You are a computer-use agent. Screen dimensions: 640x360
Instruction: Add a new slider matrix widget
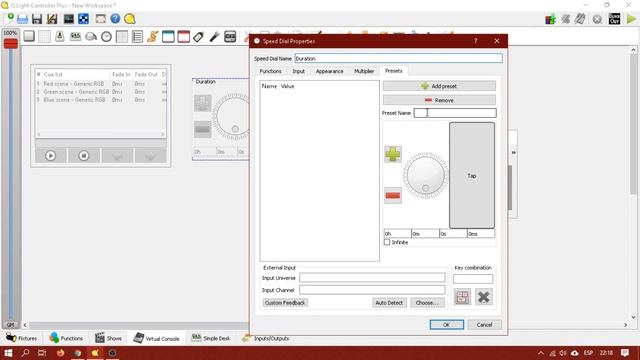pyautogui.click(x=75, y=36)
